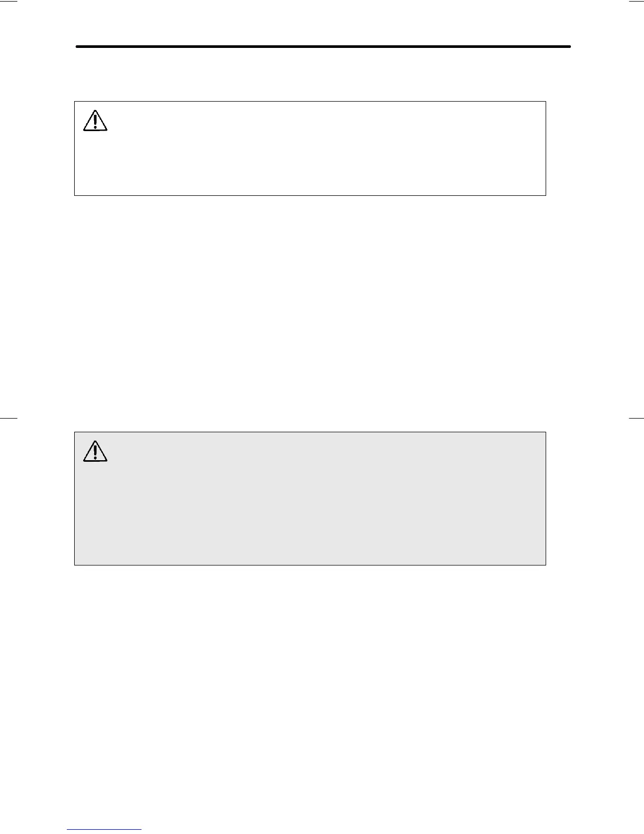
Task: Click the right end of the thick header rule
Action: pos(569,47)
